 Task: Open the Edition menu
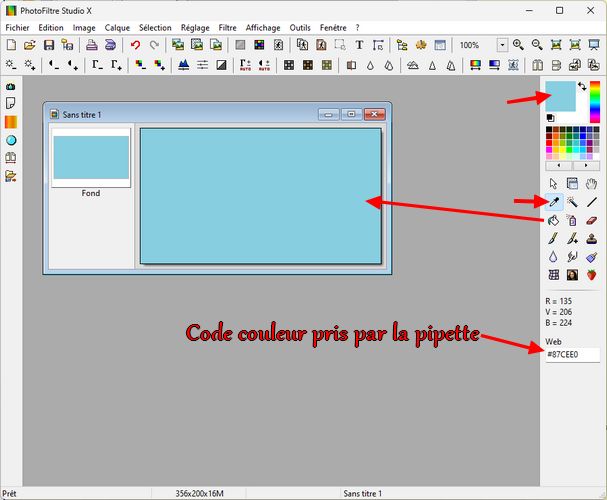point(51,28)
